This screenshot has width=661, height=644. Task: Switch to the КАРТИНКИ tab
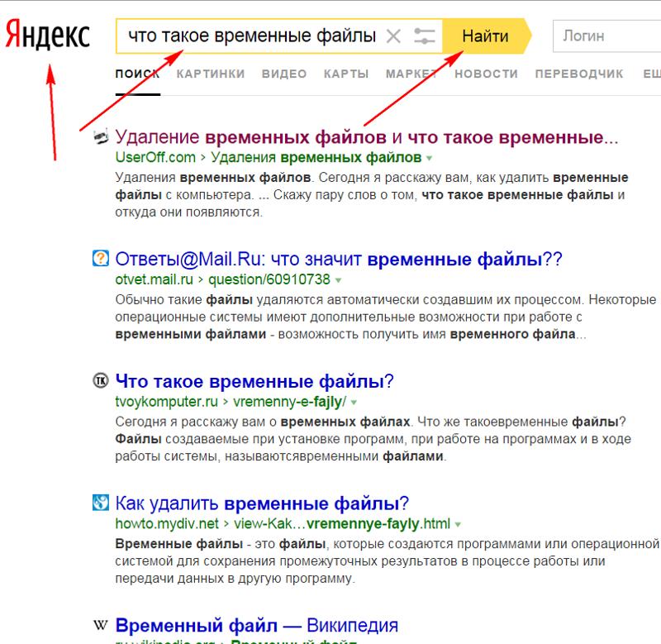click(x=211, y=74)
